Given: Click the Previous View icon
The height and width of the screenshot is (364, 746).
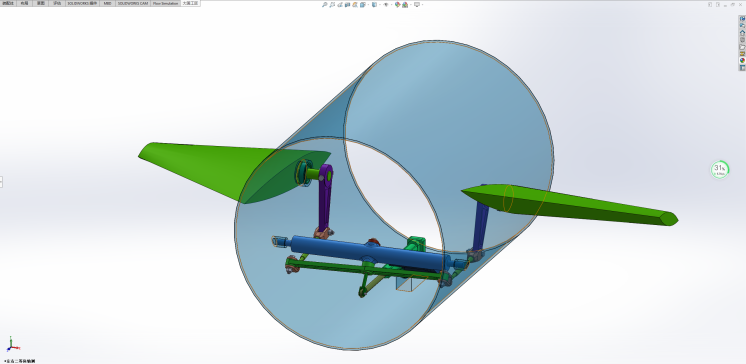Looking at the screenshot, I should pyautogui.click(x=340, y=5).
